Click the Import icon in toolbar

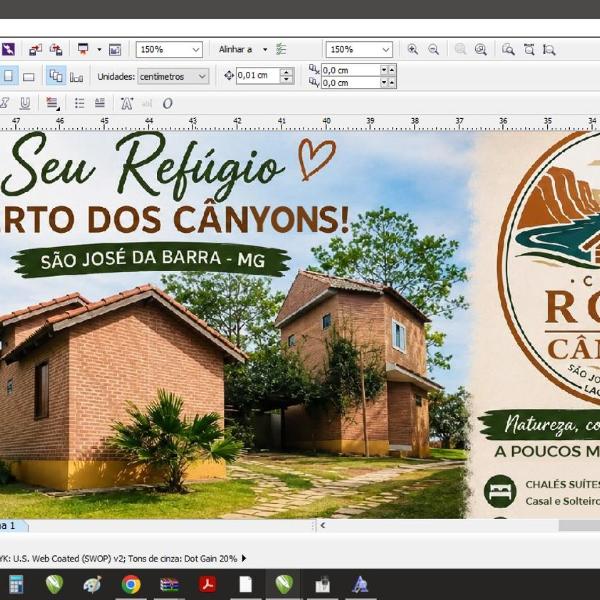pyautogui.click(x=35, y=49)
